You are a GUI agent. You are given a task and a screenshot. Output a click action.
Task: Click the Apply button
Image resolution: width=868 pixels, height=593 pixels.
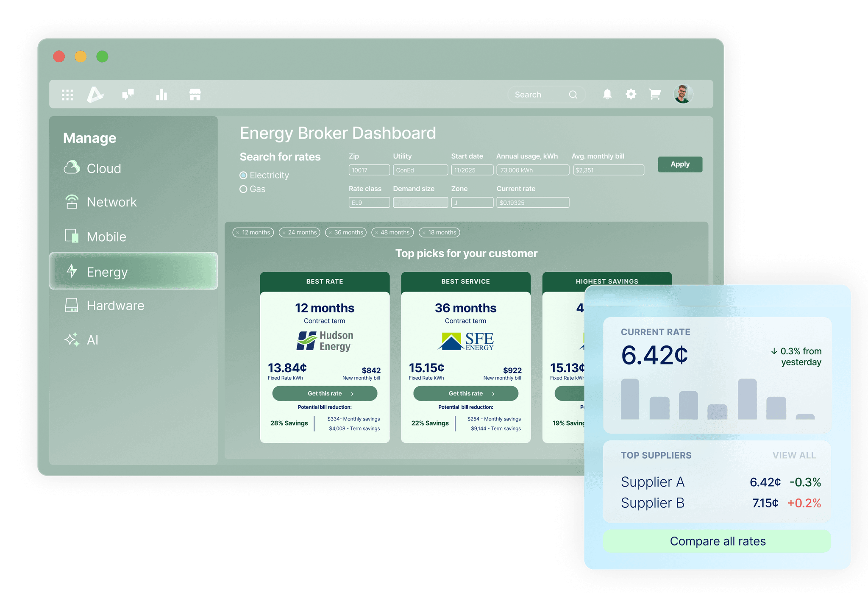pyautogui.click(x=680, y=164)
